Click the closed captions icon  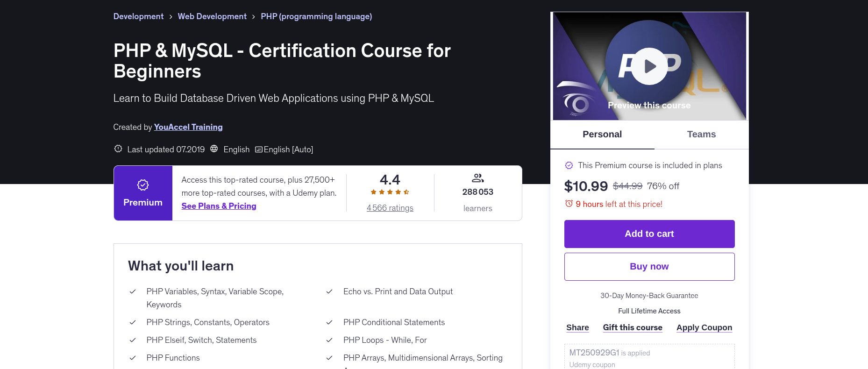click(x=259, y=149)
